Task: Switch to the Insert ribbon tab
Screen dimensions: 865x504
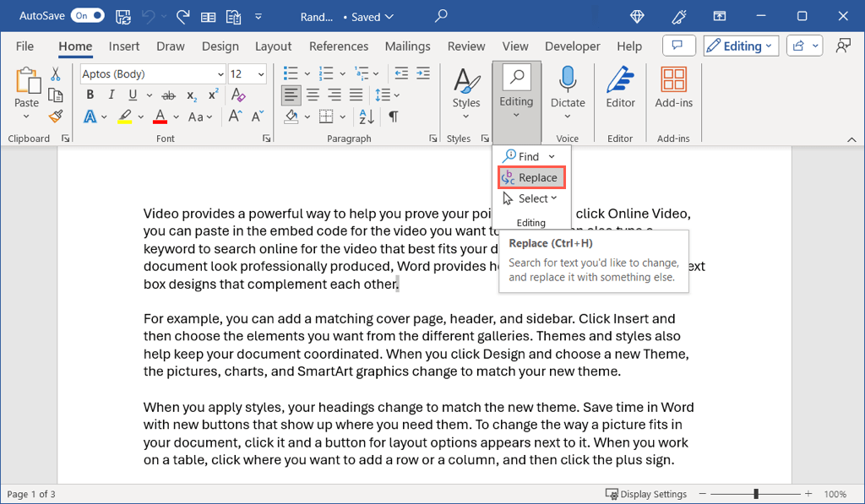Action: (124, 46)
